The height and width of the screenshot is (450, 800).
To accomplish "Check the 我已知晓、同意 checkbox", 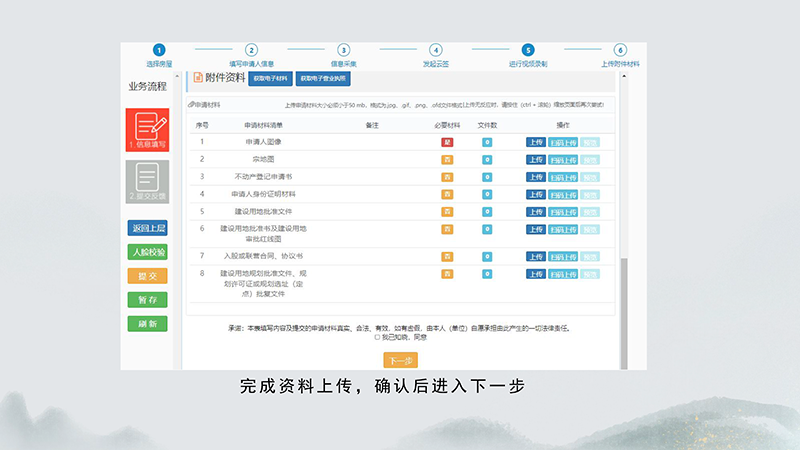I will (x=376, y=337).
